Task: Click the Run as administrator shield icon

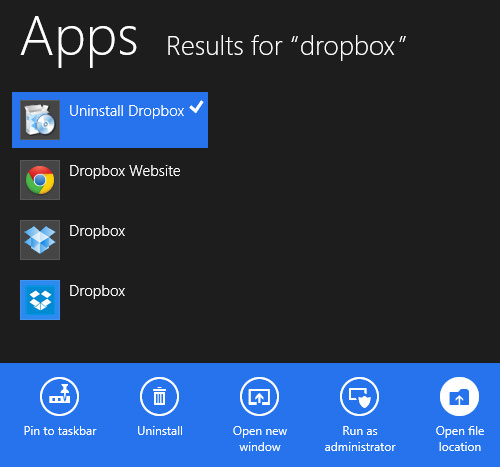Action: pyautogui.click(x=360, y=396)
